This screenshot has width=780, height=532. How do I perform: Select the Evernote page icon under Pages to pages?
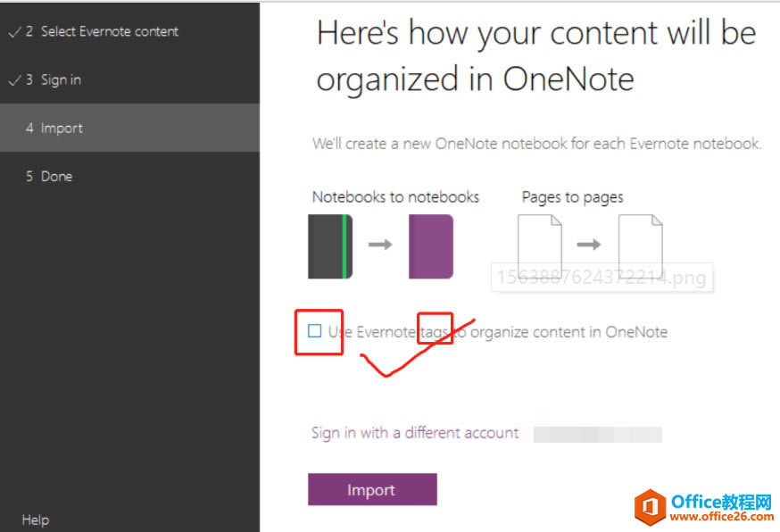(x=539, y=245)
